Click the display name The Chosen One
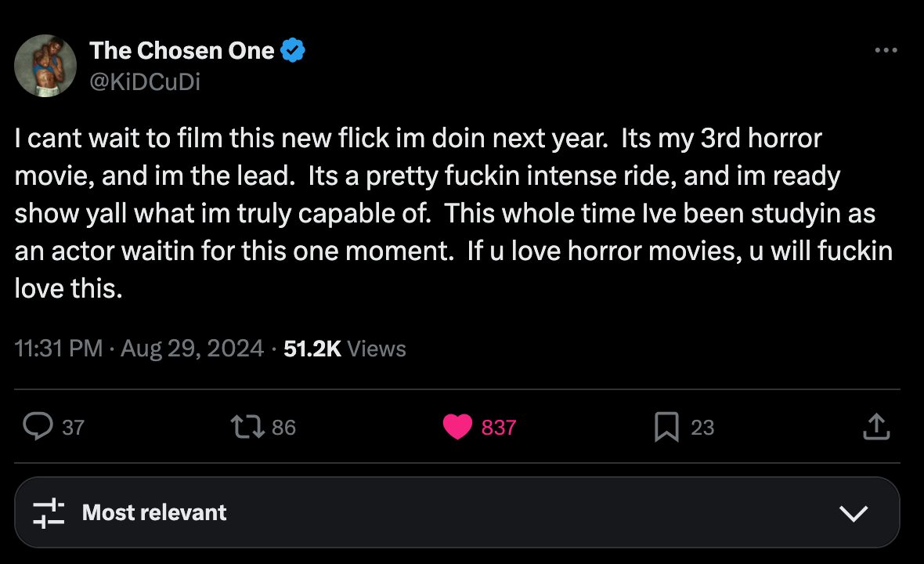This screenshot has height=564, width=924. (x=182, y=51)
